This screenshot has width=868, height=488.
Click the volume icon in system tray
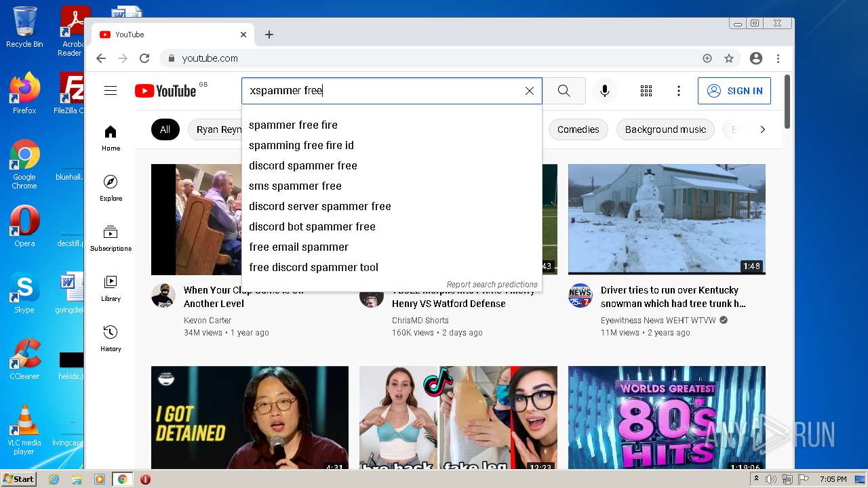(771, 479)
